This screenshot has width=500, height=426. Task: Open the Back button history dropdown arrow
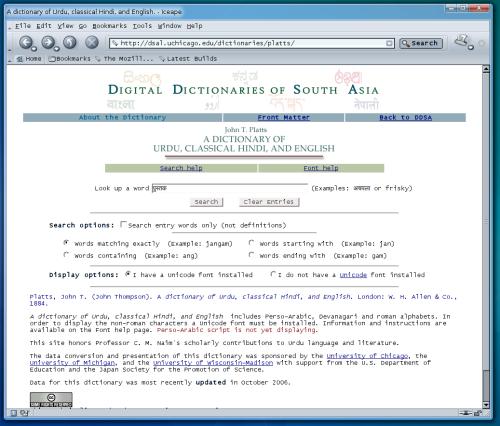click(34, 49)
